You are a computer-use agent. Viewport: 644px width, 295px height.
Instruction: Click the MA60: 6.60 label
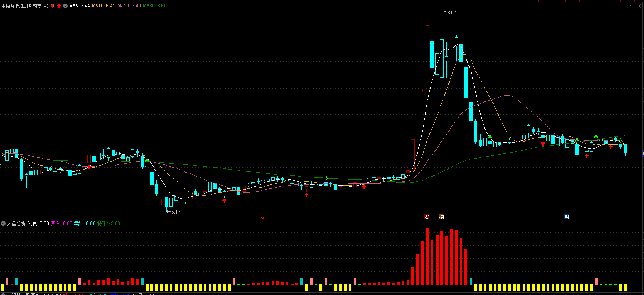point(155,6)
